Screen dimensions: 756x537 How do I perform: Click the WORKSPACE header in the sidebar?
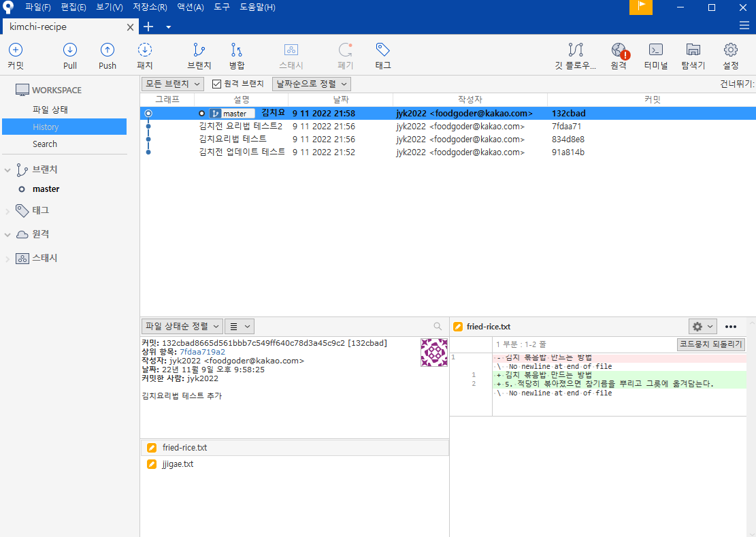click(x=48, y=90)
